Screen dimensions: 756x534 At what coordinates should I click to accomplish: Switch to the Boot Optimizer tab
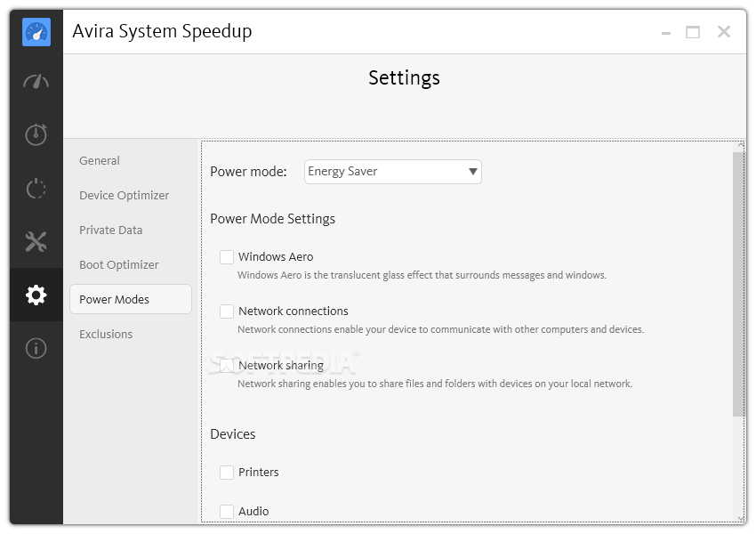[118, 265]
